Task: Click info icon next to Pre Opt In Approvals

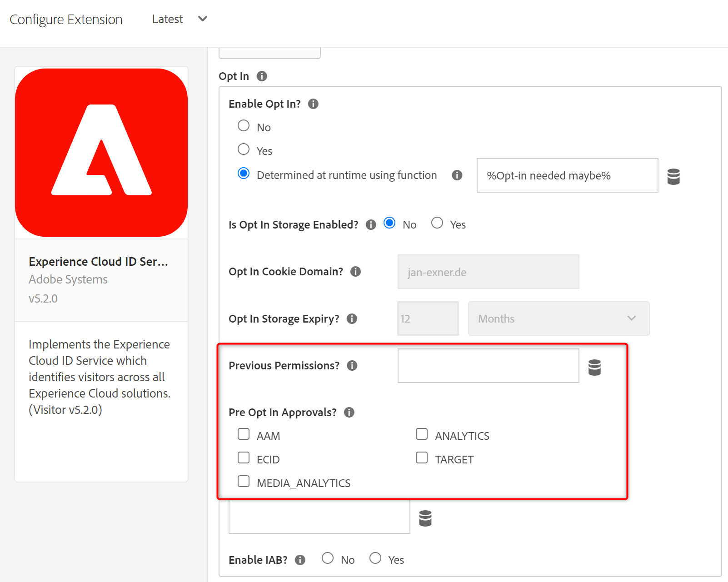Action: click(x=349, y=413)
